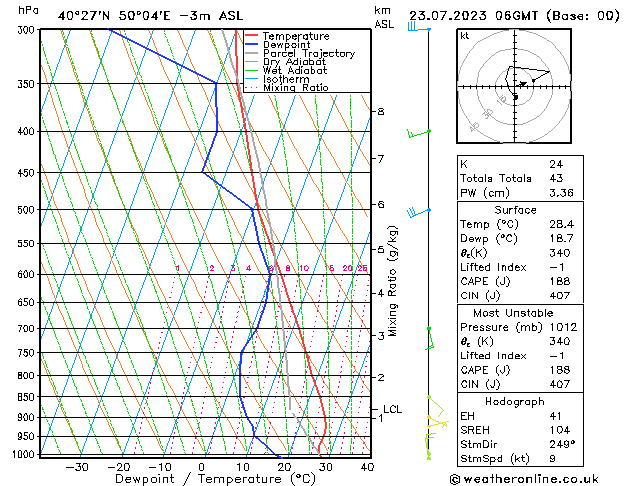Select the 'Mixing Ratio' legend entry

click(x=296, y=87)
